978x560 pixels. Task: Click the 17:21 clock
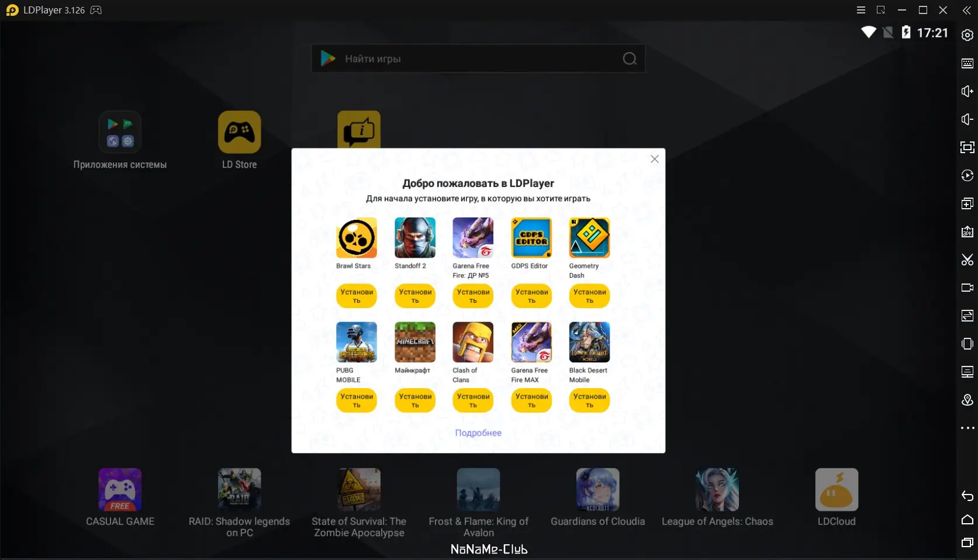tap(932, 33)
